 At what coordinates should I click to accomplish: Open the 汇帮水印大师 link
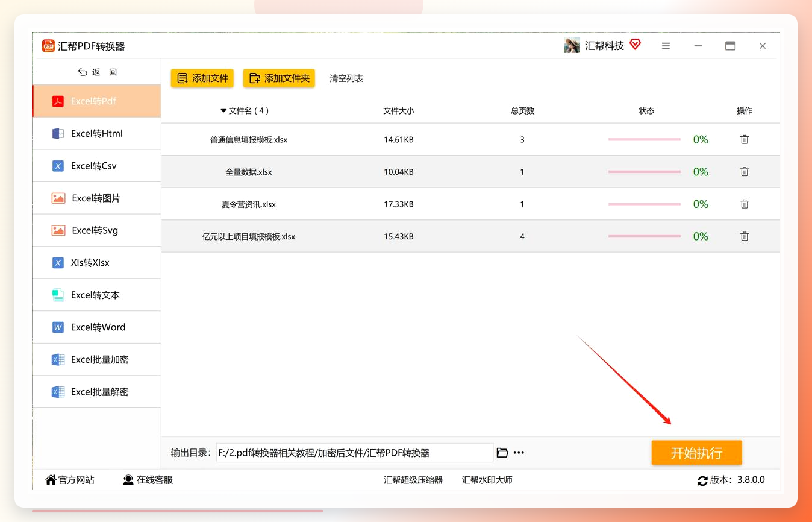click(x=487, y=480)
